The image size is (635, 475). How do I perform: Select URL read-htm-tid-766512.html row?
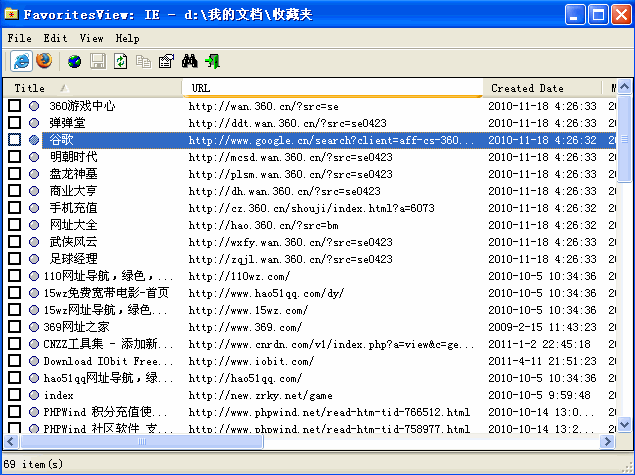[329, 412]
